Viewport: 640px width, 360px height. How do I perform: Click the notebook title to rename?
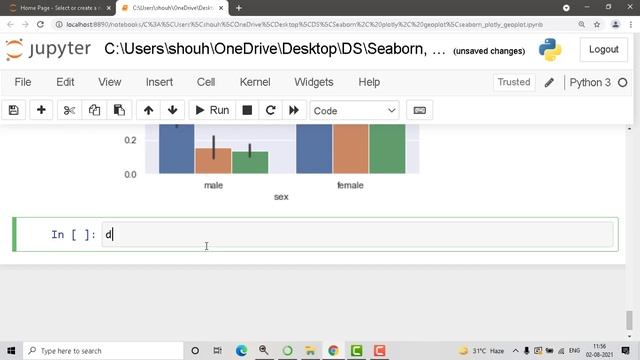(275, 49)
